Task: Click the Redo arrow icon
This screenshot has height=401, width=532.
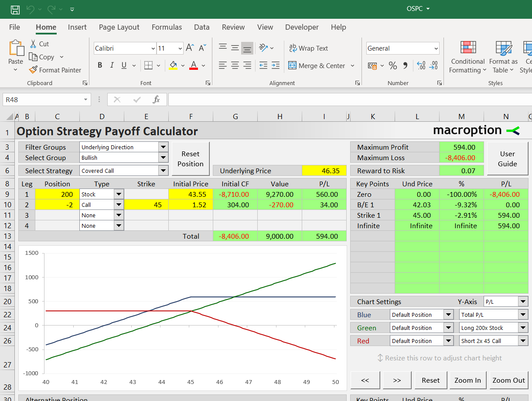Action: (51, 9)
